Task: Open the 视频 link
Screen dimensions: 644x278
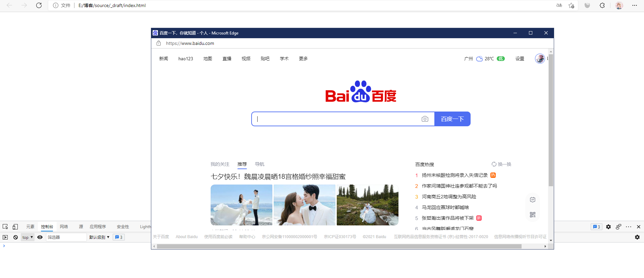Action: [246, 59]
